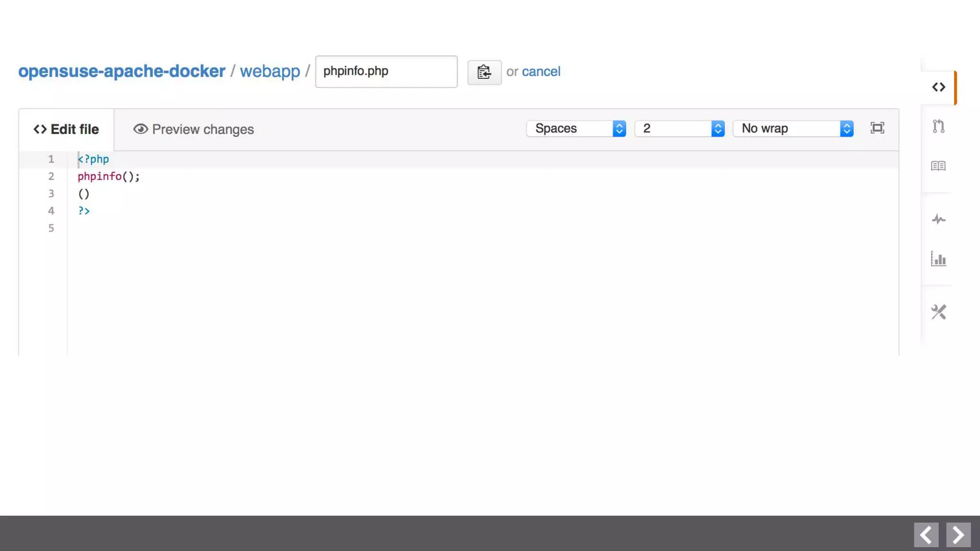Open the Spaces indent mode dropdown

[x=576, y=129]
